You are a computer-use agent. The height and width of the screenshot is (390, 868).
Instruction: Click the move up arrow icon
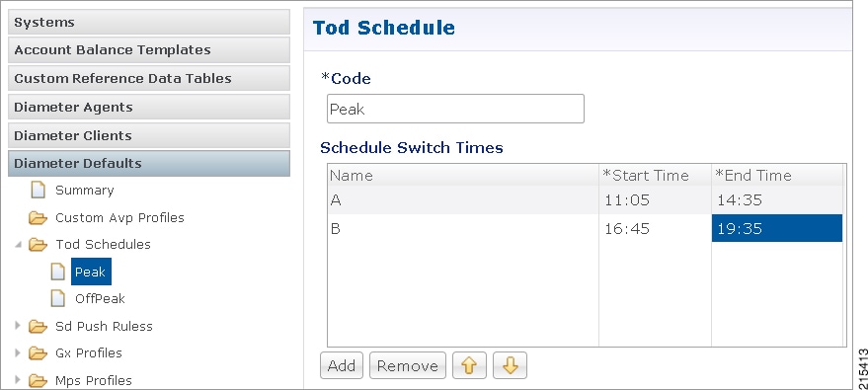[469, 365]
